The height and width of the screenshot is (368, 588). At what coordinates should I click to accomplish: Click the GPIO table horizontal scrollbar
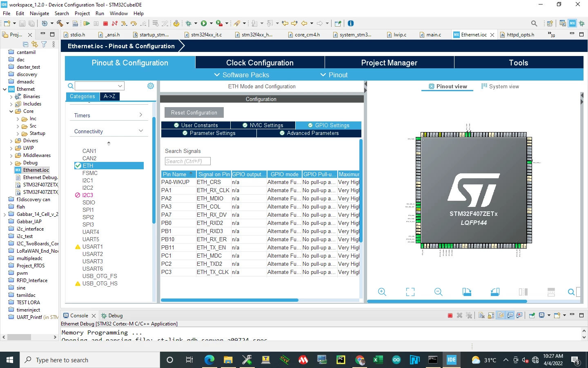[229, 300]
